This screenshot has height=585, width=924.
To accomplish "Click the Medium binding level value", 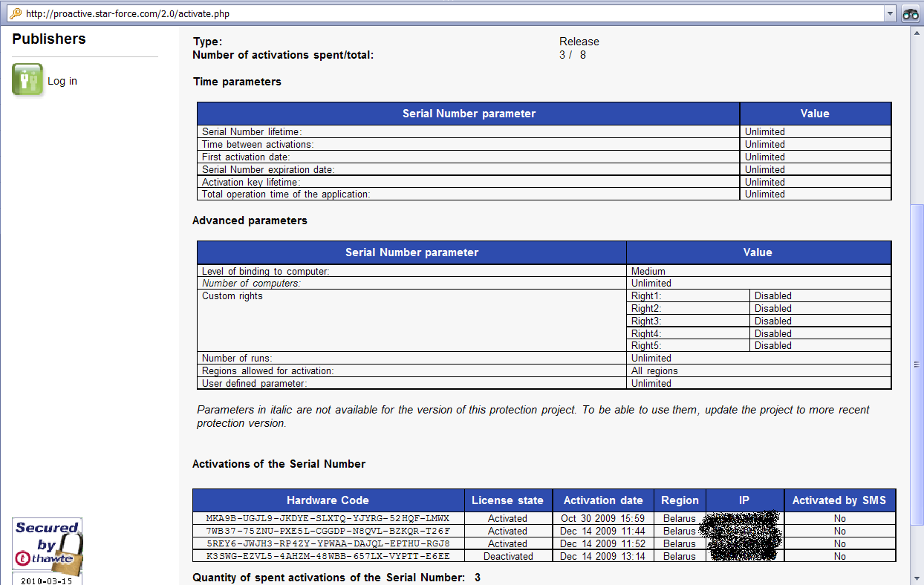I will (x=648, y=271).
